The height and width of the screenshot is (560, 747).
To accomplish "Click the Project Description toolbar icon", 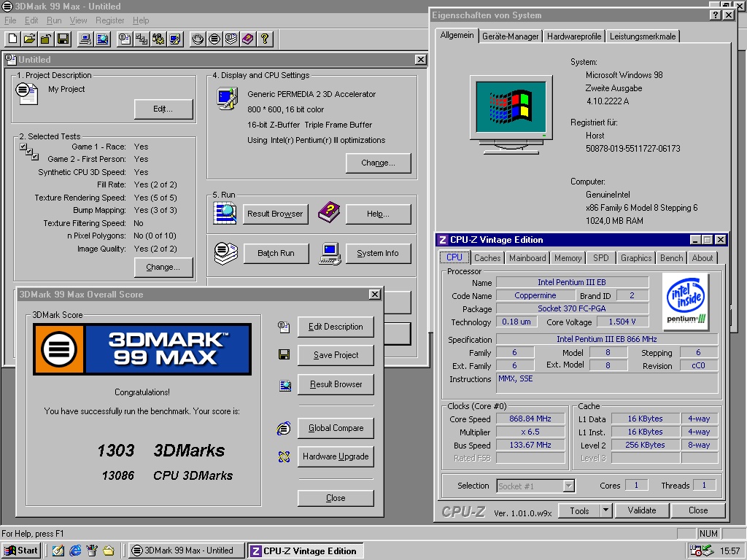I will click(125, 39).
